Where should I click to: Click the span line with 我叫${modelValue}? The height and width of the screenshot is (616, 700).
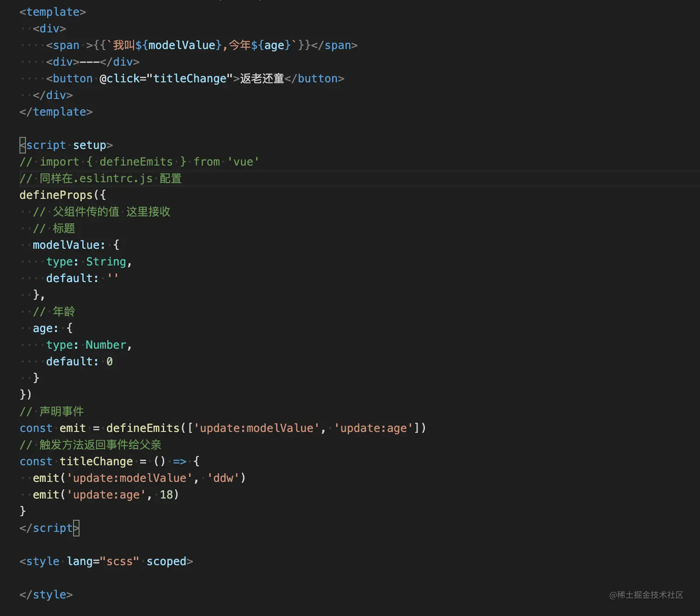201,45
